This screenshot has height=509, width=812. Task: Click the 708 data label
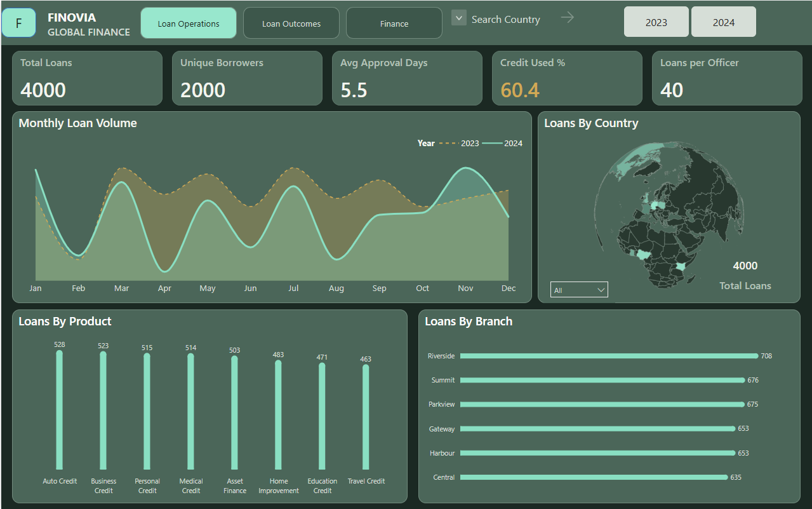pos(766,356)
